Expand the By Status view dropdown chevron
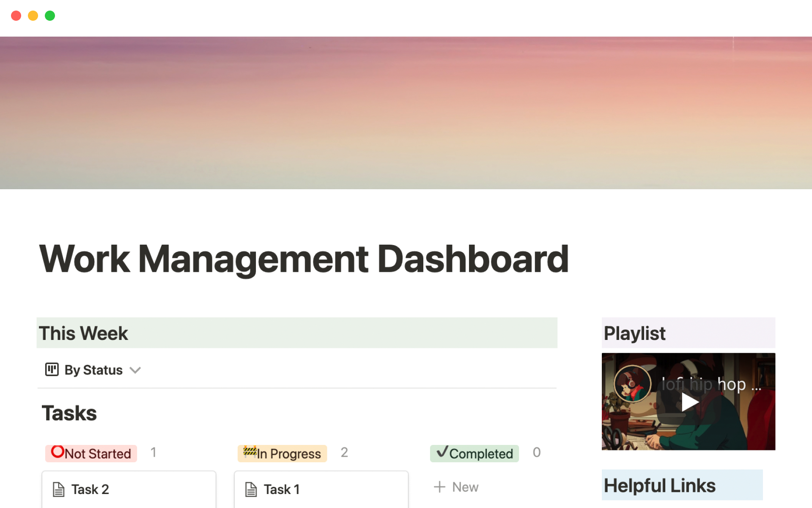This screenshot has height=508, width=812. 135,370
